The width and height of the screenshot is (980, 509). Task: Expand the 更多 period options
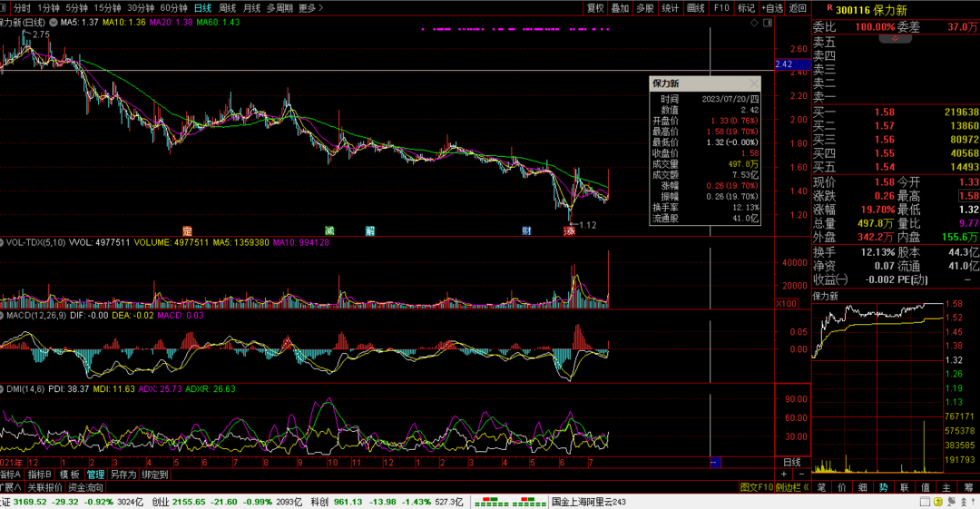click(x=310, y=8)
